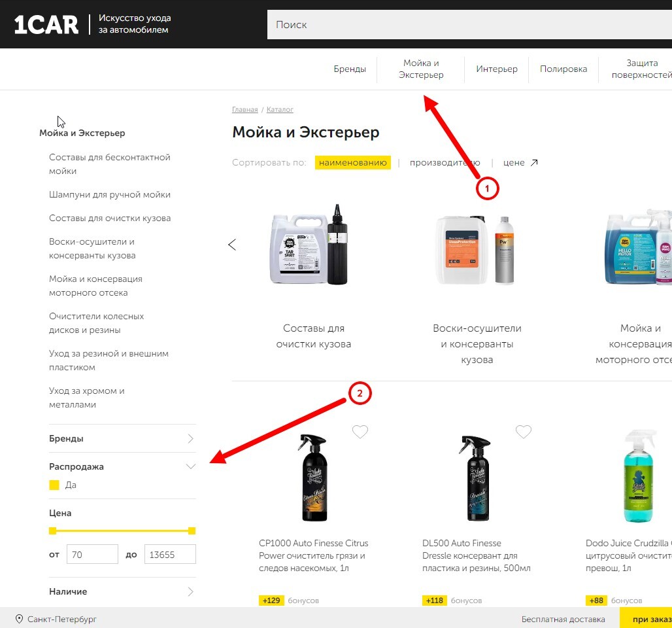Open the Бренды top menu item
672x628 pixels.
[x=350, y=69]
